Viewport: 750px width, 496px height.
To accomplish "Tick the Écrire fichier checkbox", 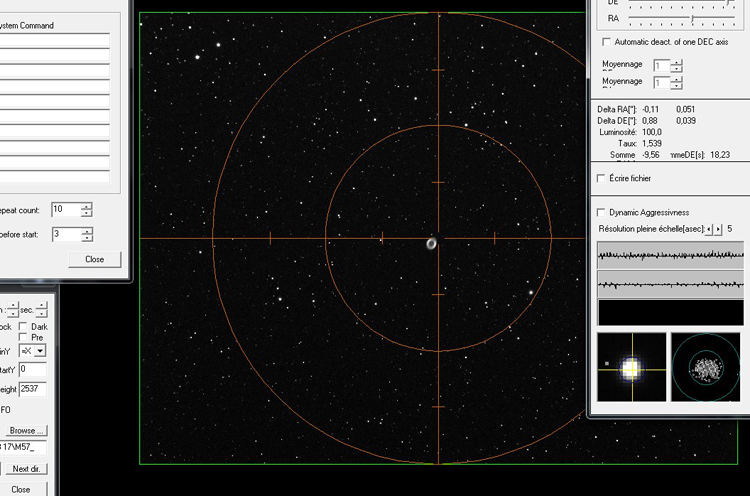I will pyautogui.click(x=601, y=178).
